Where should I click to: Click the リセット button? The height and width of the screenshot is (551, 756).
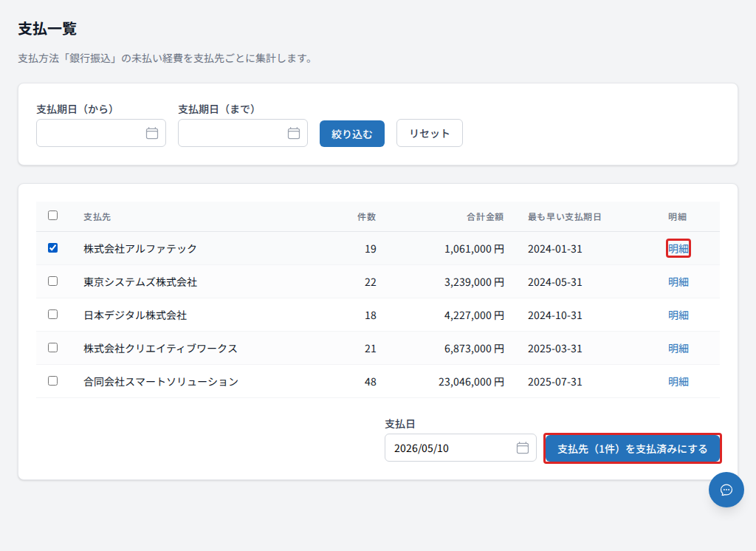(430, 133)
